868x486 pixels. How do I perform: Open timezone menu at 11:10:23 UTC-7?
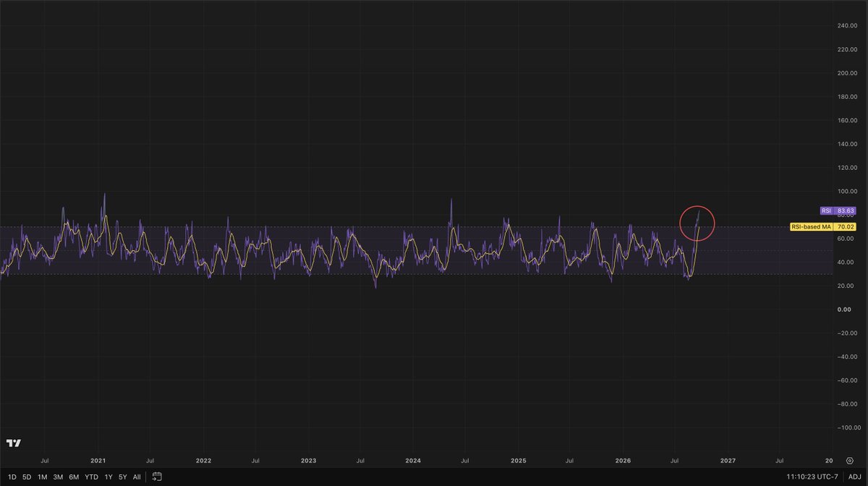point(814,477)
